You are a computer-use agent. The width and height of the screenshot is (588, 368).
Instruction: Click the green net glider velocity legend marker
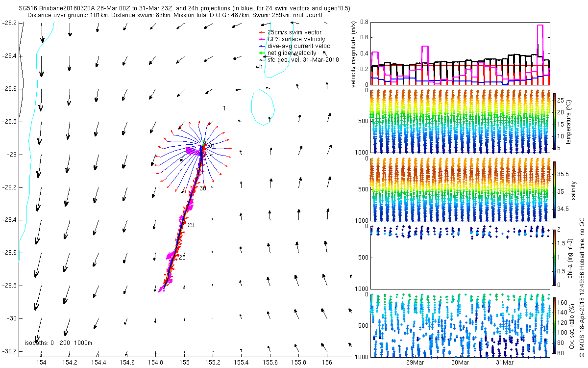(x=263, y=53)
